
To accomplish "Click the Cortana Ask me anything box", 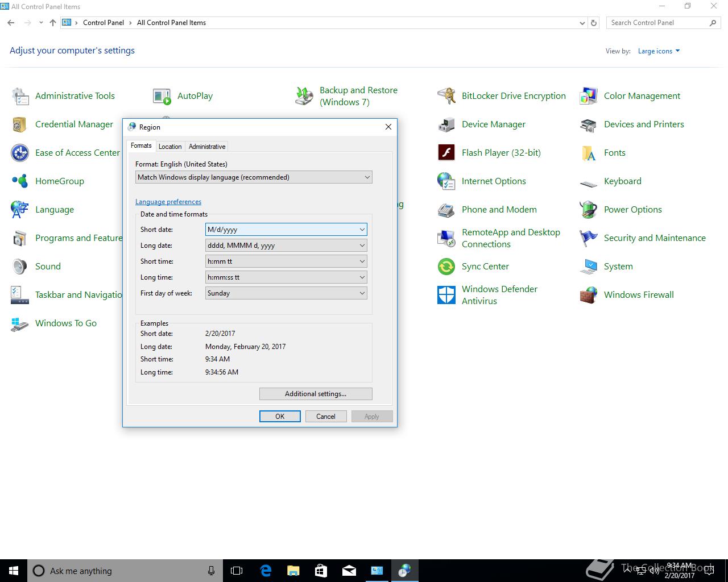I will tap(125, 571).
